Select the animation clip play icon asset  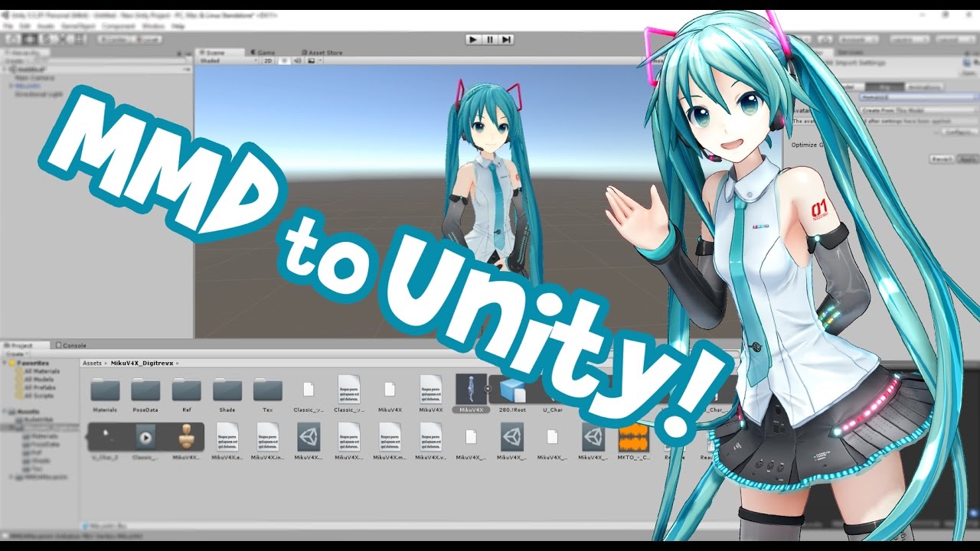[145, 437]
